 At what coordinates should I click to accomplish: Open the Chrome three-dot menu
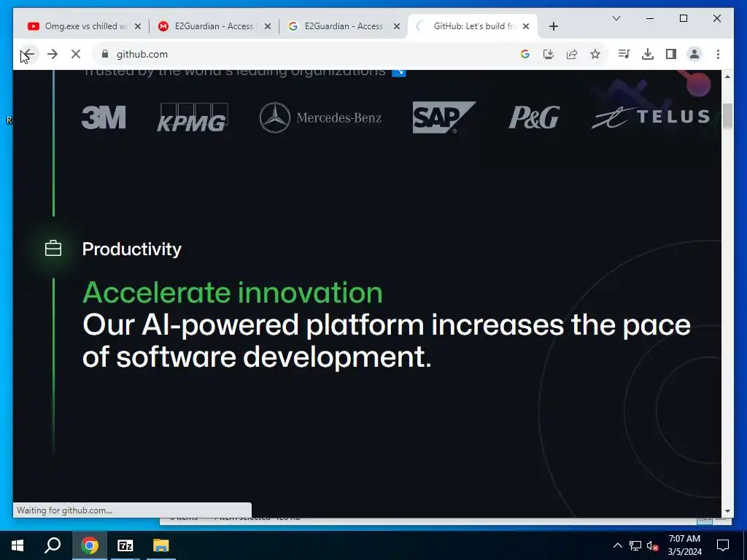[718, 54]
